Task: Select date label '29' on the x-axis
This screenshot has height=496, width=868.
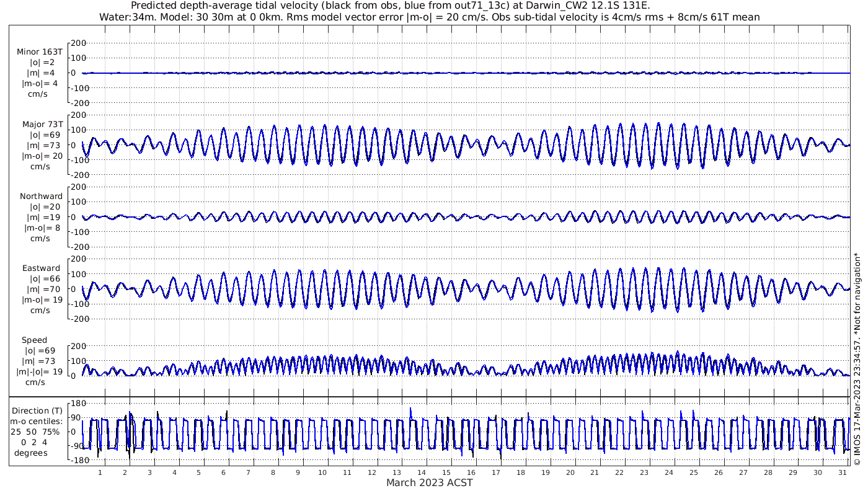Action: (793, 472)
